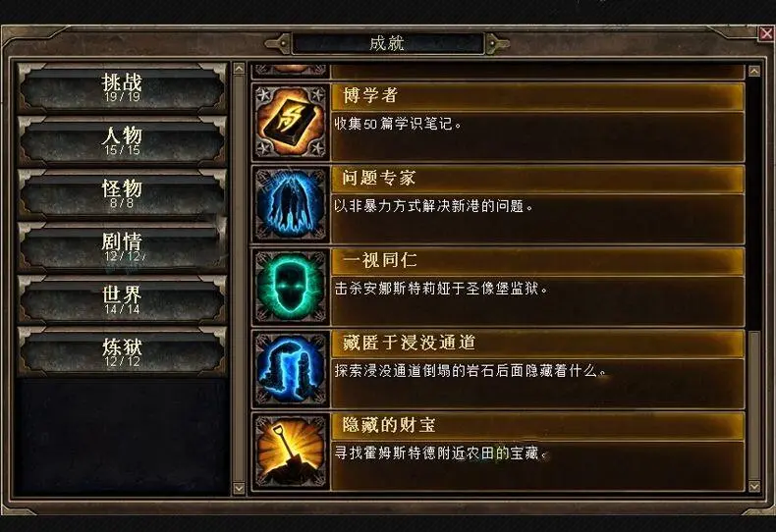
Task: Click the 隐藏的财宝 shovel icon
Action: (291, 452)
